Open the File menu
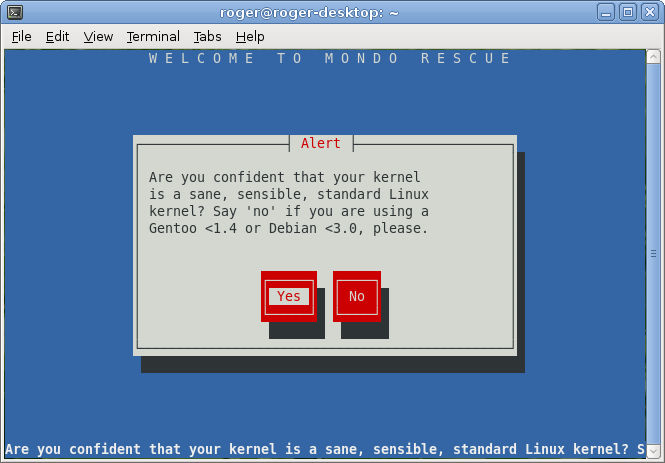Image resolution: width=665 pixels, height=463 pixels. [x=21, y=37]
